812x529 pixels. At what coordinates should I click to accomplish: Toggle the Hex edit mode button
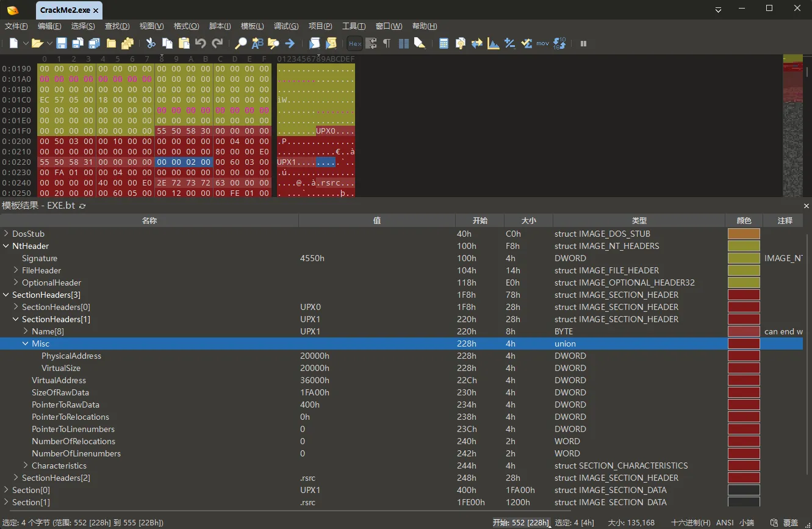[x=354, y=43]
